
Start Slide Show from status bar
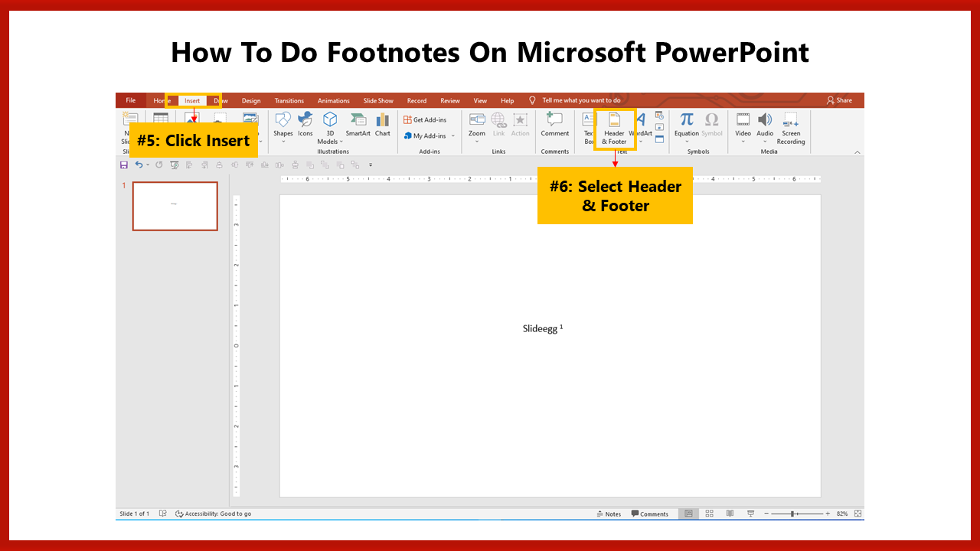click(750, 514)
